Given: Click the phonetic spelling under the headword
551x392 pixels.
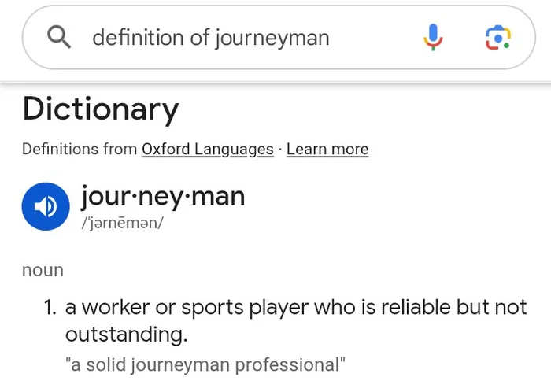Looking at the screenshot, I should (x=122, y=223).
